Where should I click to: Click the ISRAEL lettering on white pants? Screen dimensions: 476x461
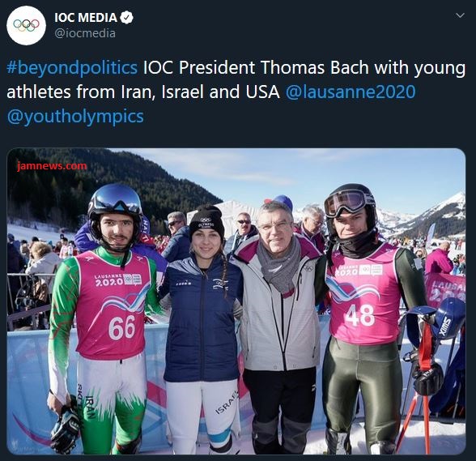point(227,403)
